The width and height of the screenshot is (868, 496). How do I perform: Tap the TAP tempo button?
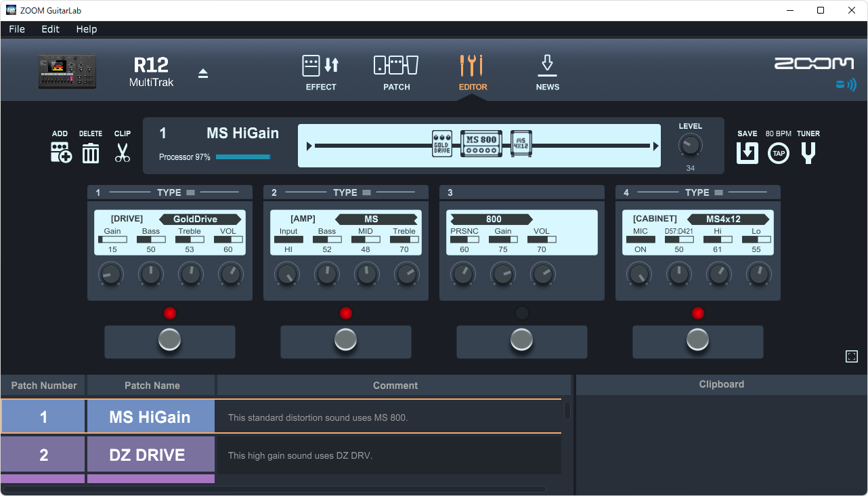(x=779, y=153)
